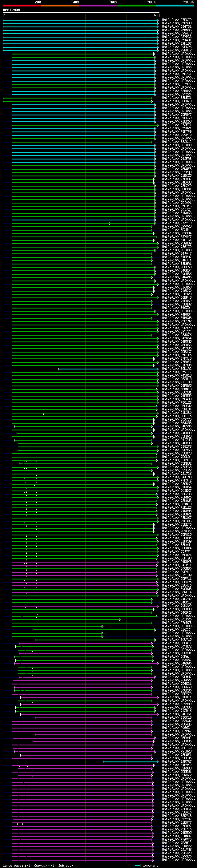
Task: Click the white query sequence bar
Action: (x=81, y=12)
